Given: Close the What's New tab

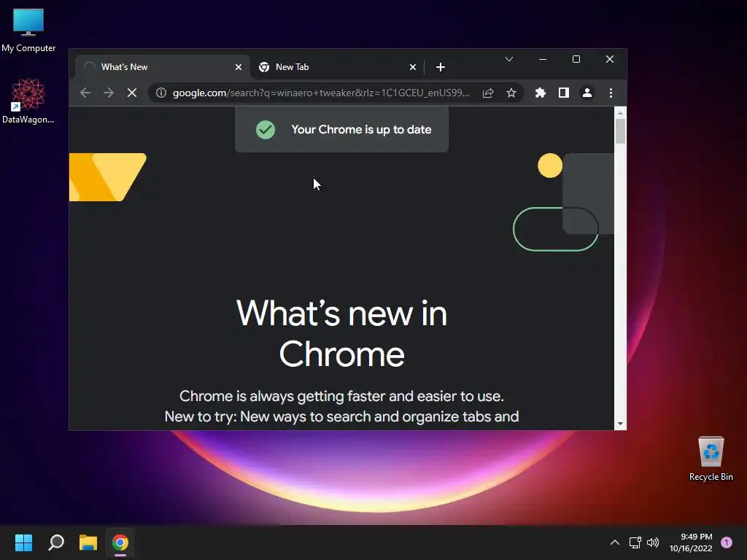Looking at the screenshot, I should coord(239,67).
